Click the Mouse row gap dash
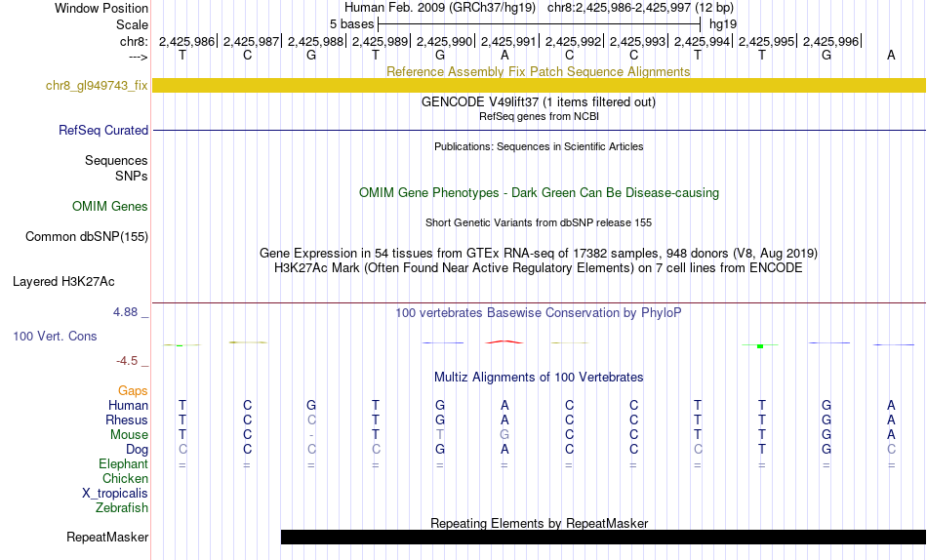Viewport: 927px width, 560px height. (311, 435)
